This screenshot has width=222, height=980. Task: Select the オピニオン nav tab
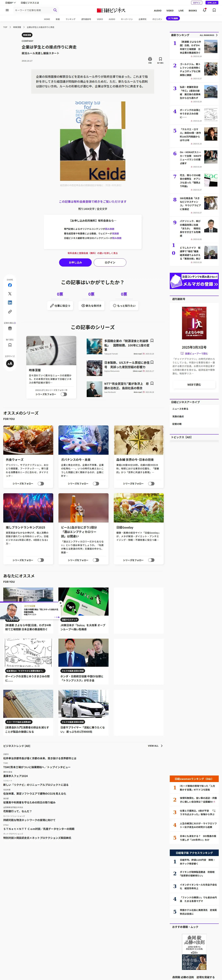point(157,19)
